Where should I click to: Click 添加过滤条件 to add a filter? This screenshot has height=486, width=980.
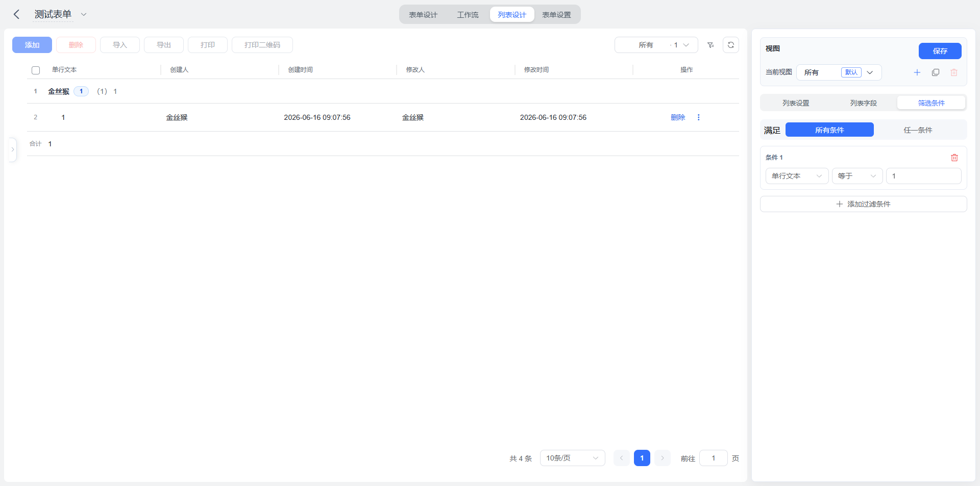click(864, 204)
